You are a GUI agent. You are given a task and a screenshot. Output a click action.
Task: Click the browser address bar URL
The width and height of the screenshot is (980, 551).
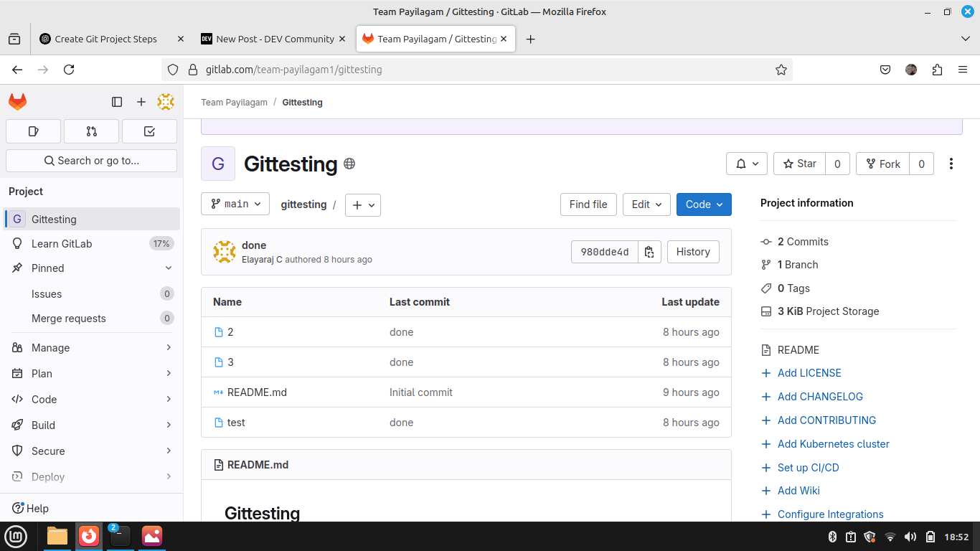tap(293, 70)
